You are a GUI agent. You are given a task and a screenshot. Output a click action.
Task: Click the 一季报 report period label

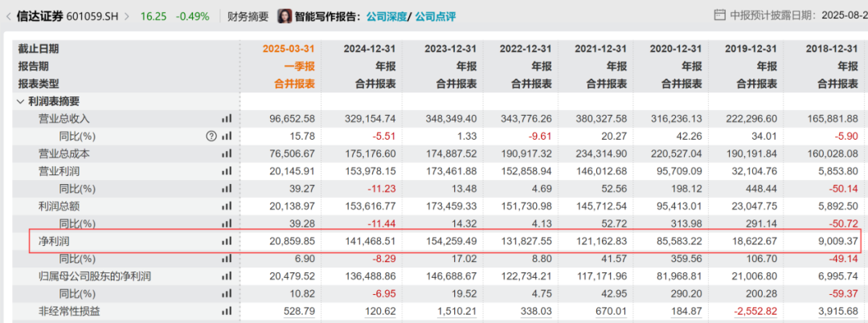coord(300,67)
